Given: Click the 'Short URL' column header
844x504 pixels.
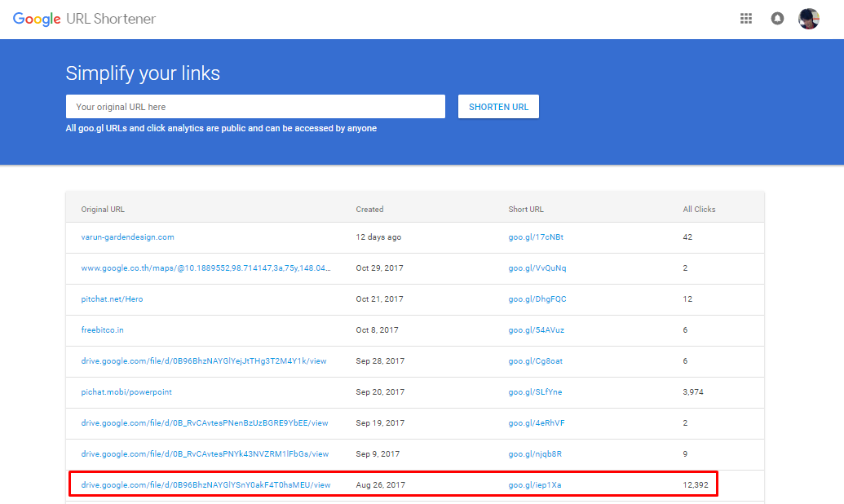Looking at the screenshot, I should [526, 210].
